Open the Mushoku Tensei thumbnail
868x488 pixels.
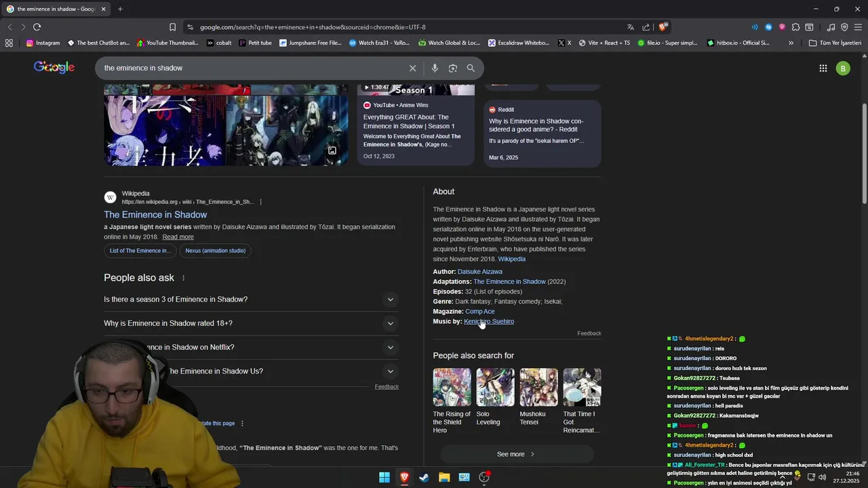[538, 387]
